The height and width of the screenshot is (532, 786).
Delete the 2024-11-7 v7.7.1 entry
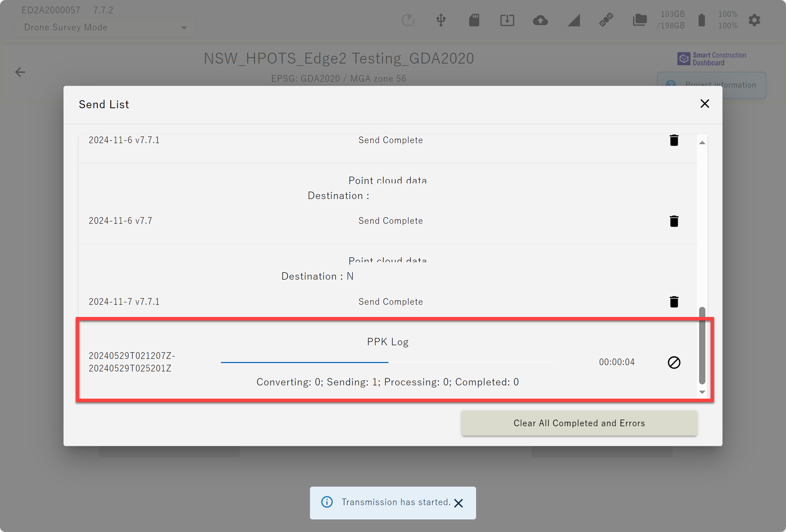tap(674, 302)
